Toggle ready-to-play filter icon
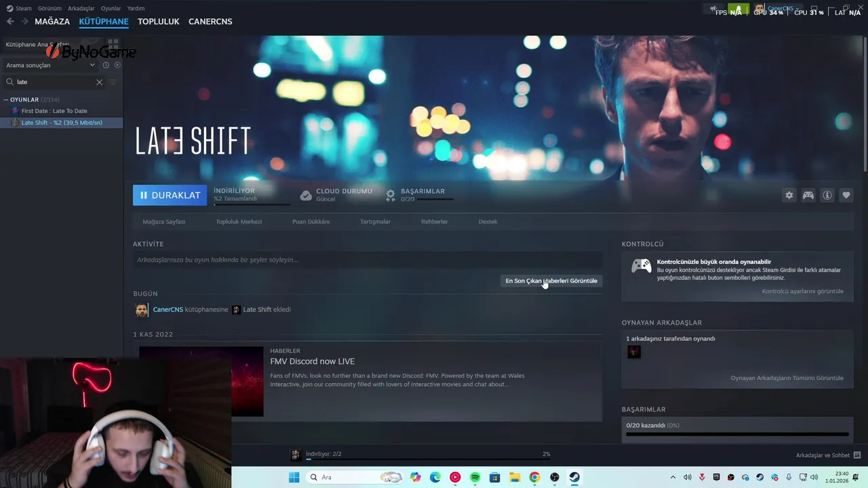This screenshot has height=488, width=868. pyautogui.click(x=117, y=65)
